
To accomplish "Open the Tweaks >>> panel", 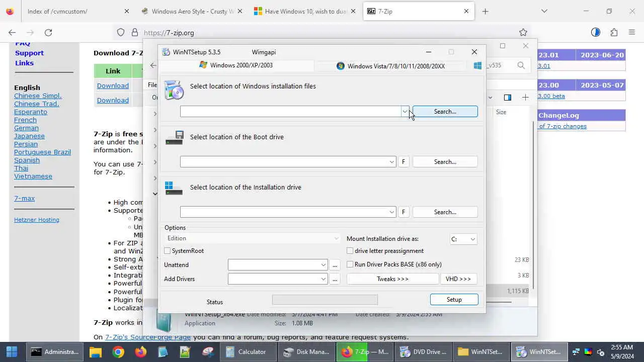I will (x=393, y=279).
